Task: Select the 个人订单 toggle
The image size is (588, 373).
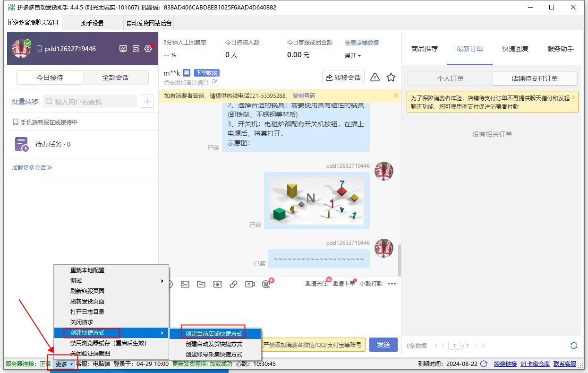Action: point(450,78)
